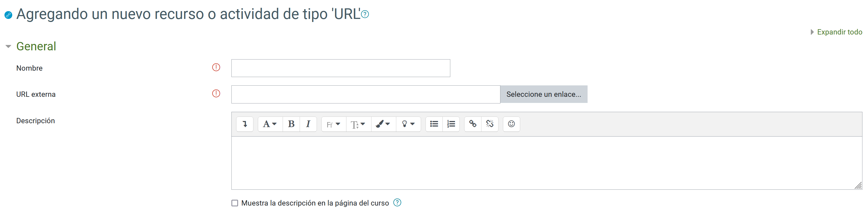Open the paintbrush font color picker
The width and height of the screenshot is (868, 215).
(x=383, y=124)
